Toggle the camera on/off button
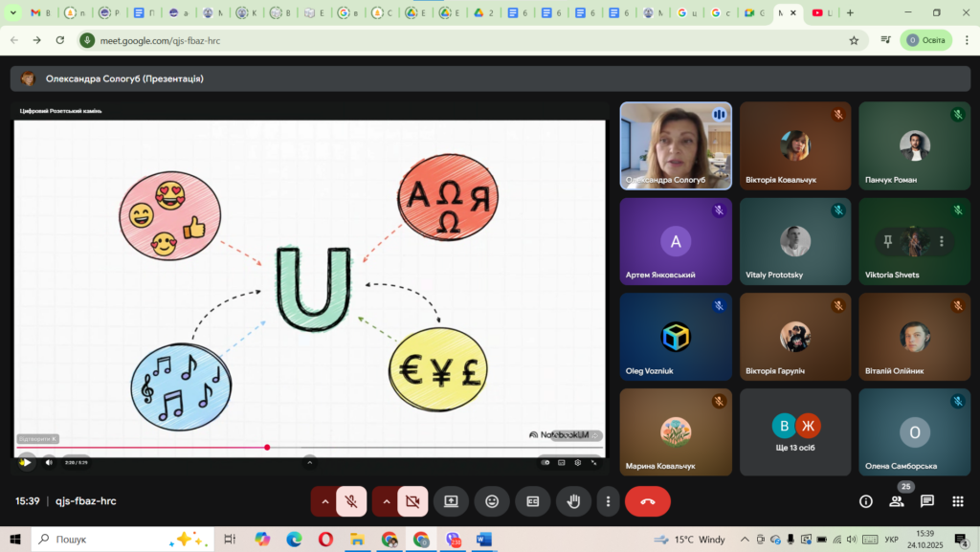Screen dimensions: 980x552 413,500
